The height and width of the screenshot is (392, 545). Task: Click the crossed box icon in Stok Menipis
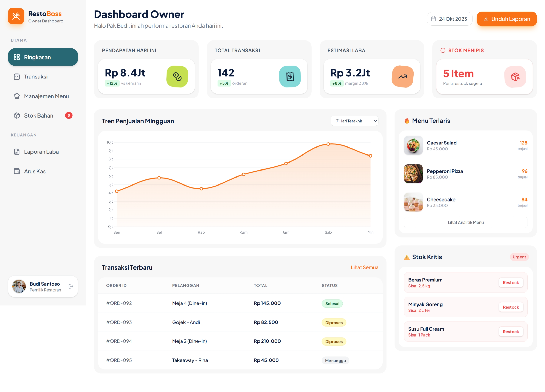(515, 77)
